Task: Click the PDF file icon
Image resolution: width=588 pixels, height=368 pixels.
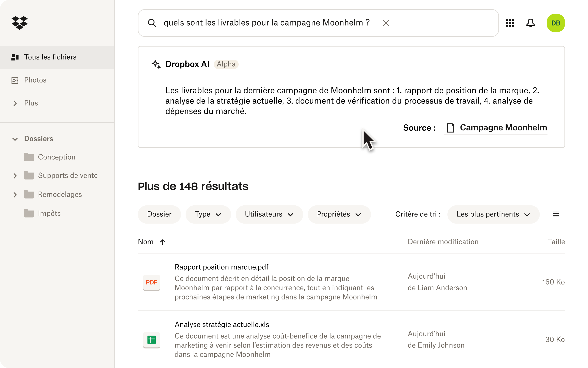Action: pos(151,283)
